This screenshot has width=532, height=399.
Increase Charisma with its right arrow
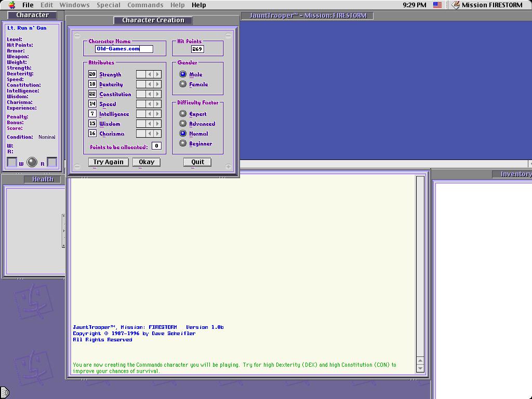tap(157, 134)
